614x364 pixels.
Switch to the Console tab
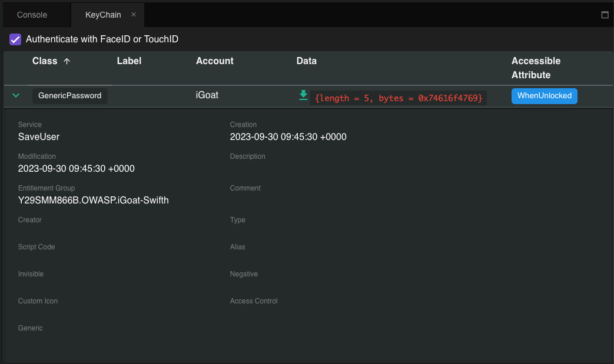tap(32, 15)
